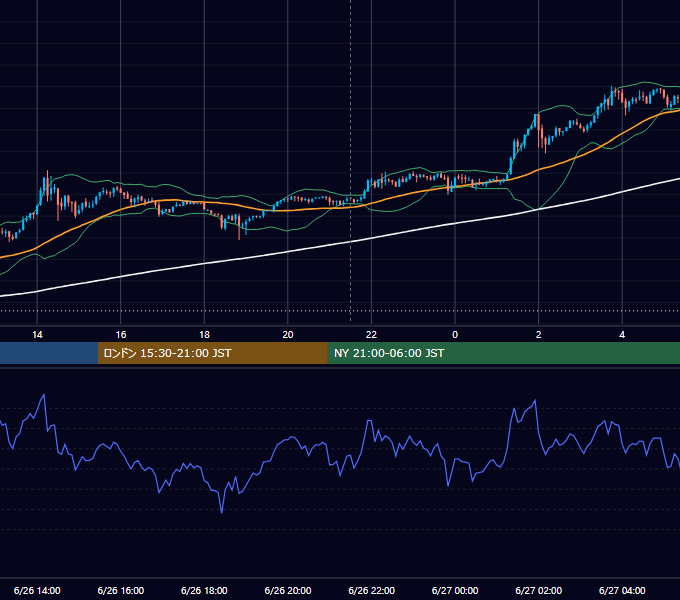
Task: Click the 0 hour axis label
Action: pos(455,335)
